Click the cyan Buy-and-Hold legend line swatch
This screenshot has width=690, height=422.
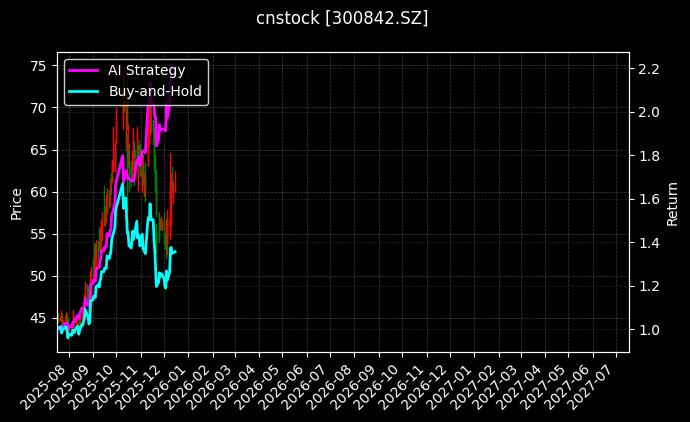(x=84, y=91)
